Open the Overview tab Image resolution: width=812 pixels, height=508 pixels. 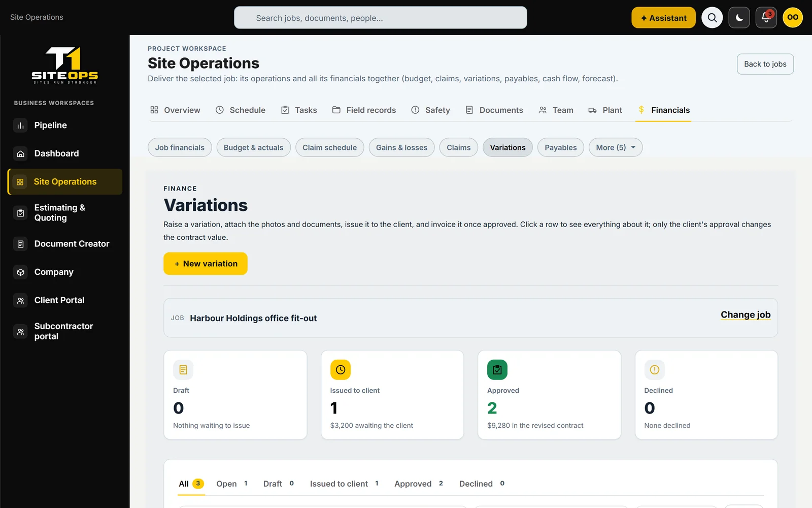tap(175, 110)
